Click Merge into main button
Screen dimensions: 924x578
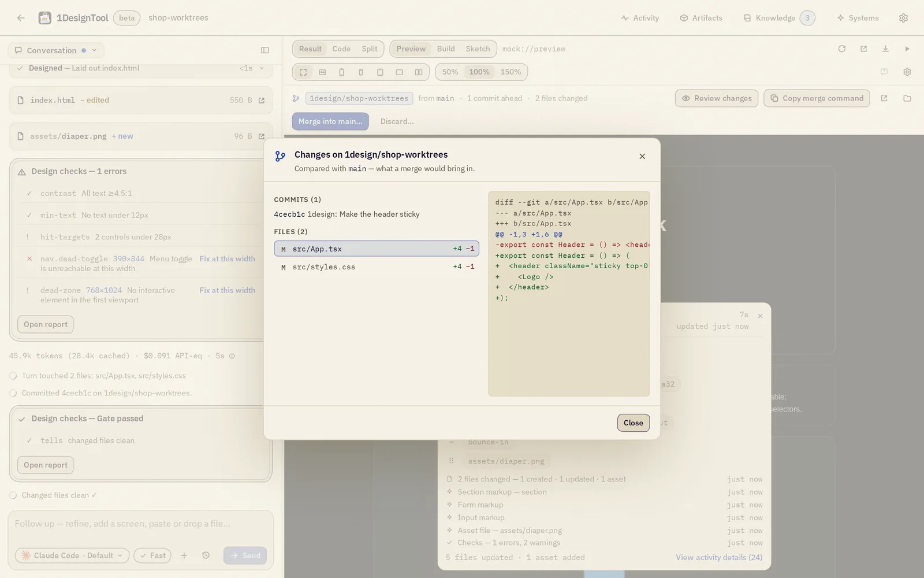point(330,121)
